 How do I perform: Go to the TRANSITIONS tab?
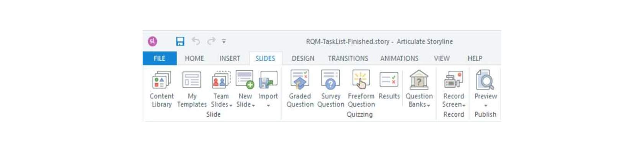pyautogui.click(x=348, y=59)
